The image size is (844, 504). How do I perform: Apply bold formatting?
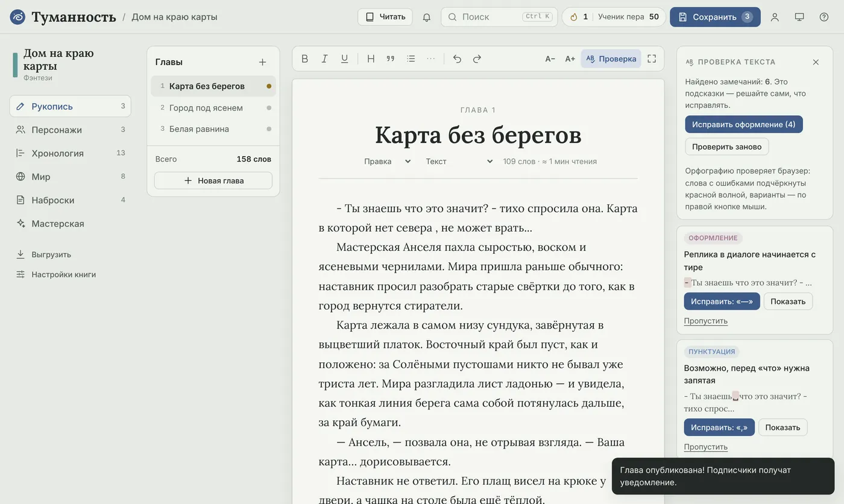[304, 58]
